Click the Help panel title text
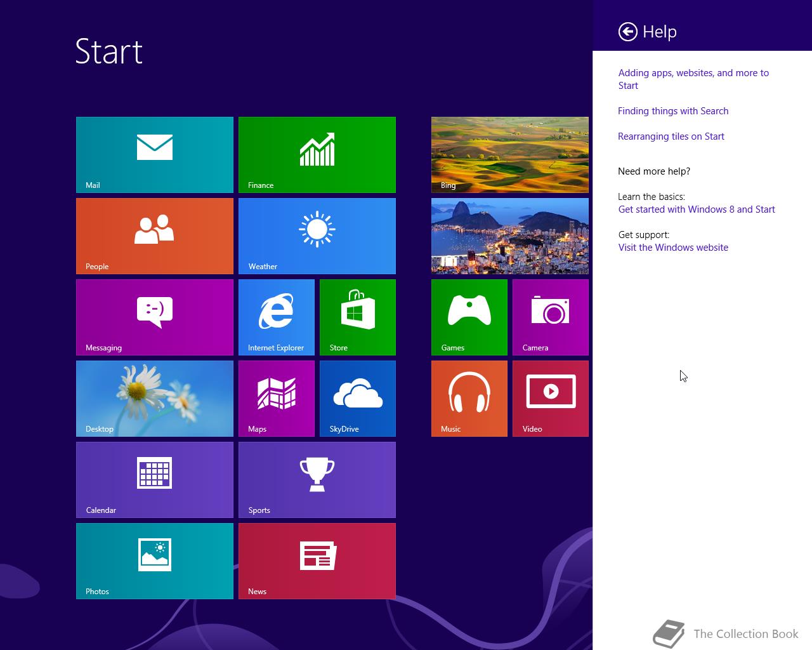The height and width of the screenshot is (650, 812). 660,32
